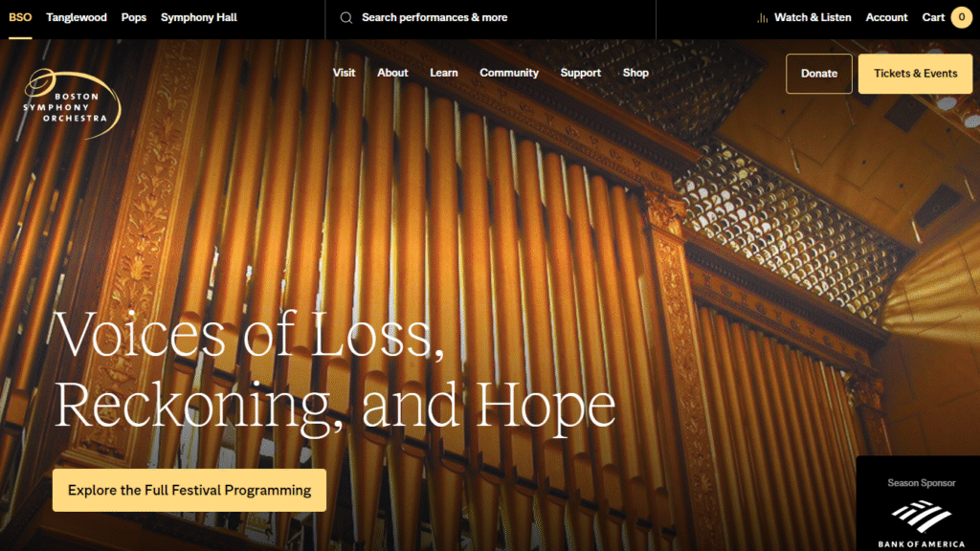Viewport: 980px width, 551px height.
Task: Open the Account link
Action: [x=886, y=17]
